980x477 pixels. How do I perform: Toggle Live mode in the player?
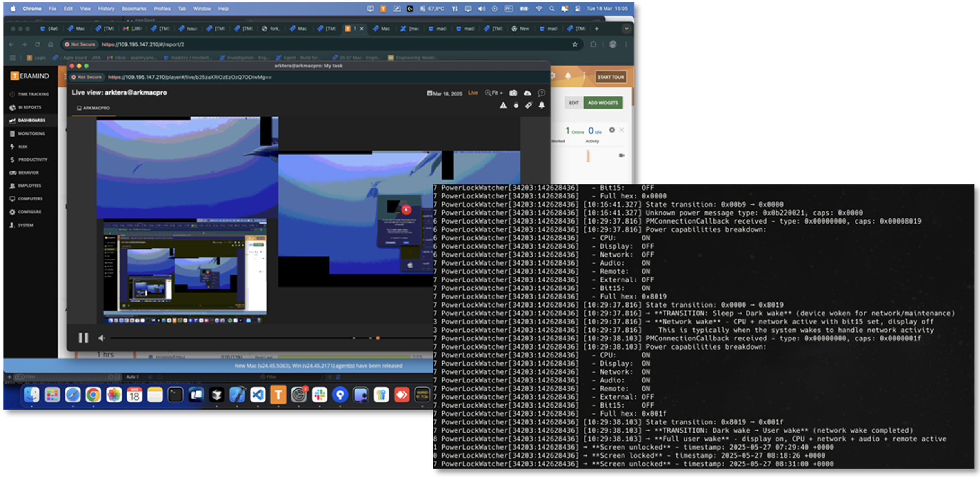pyautogui.click(x=473, y=93)
